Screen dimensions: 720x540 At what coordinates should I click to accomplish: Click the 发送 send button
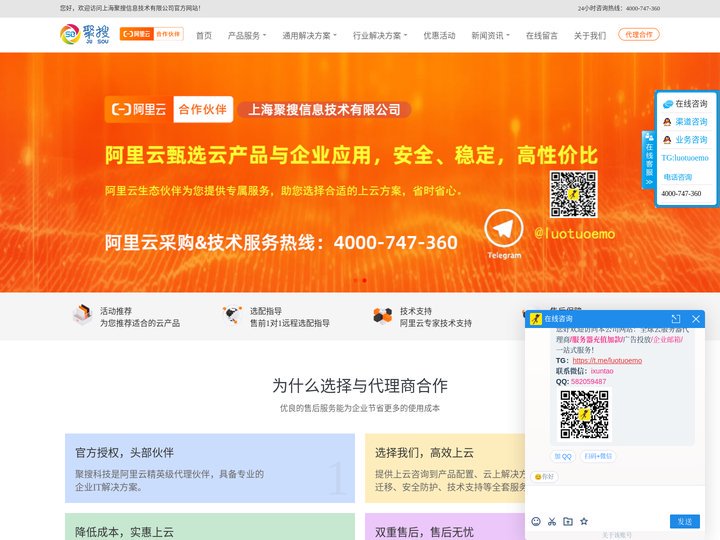point(685,521)
